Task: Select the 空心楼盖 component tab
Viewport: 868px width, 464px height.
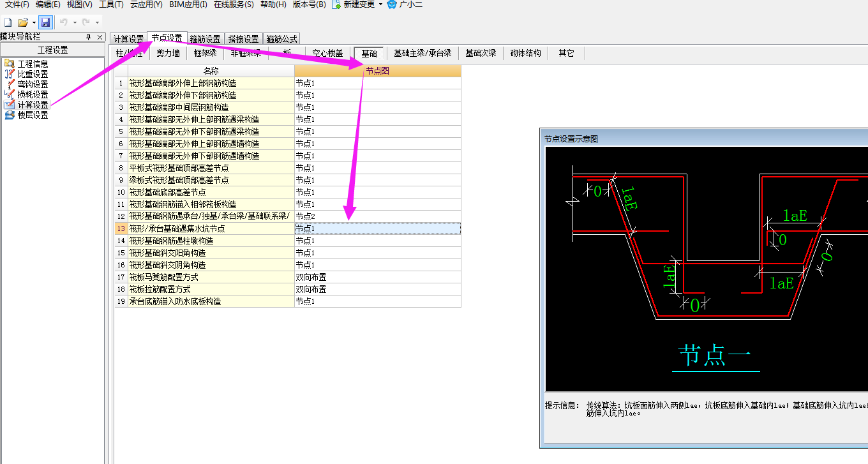Action: pyautogui.click(x=327, y=54)
